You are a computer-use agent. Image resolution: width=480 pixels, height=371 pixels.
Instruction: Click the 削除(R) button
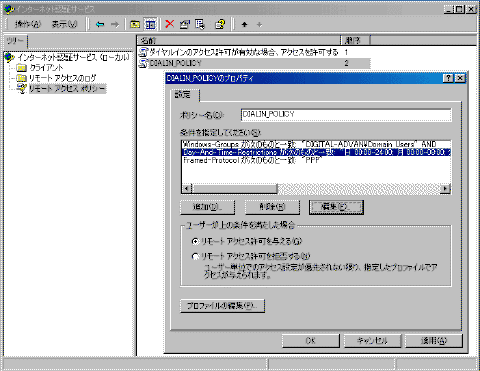point(272,207)
